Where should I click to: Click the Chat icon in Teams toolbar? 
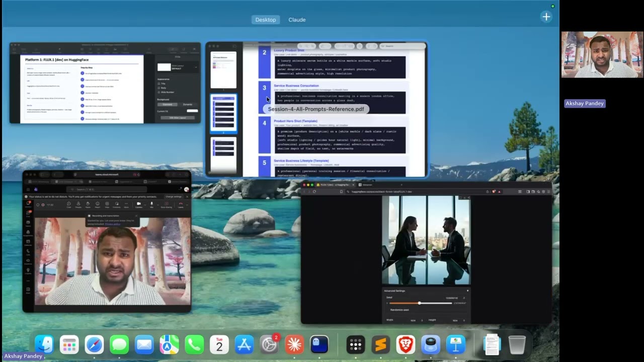coord(69,205)
